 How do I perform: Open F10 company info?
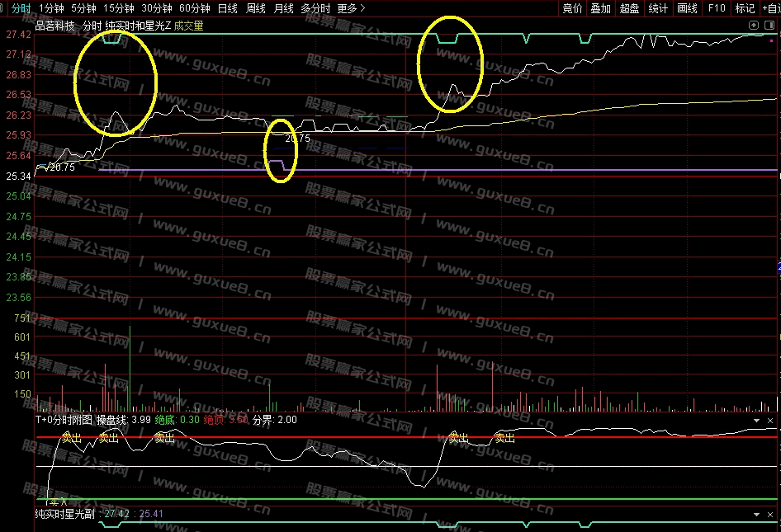(717, 8)
